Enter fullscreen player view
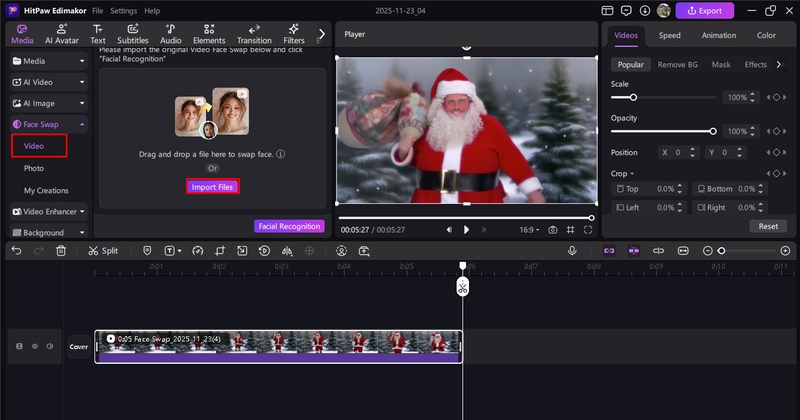 (x=588, y=230)
